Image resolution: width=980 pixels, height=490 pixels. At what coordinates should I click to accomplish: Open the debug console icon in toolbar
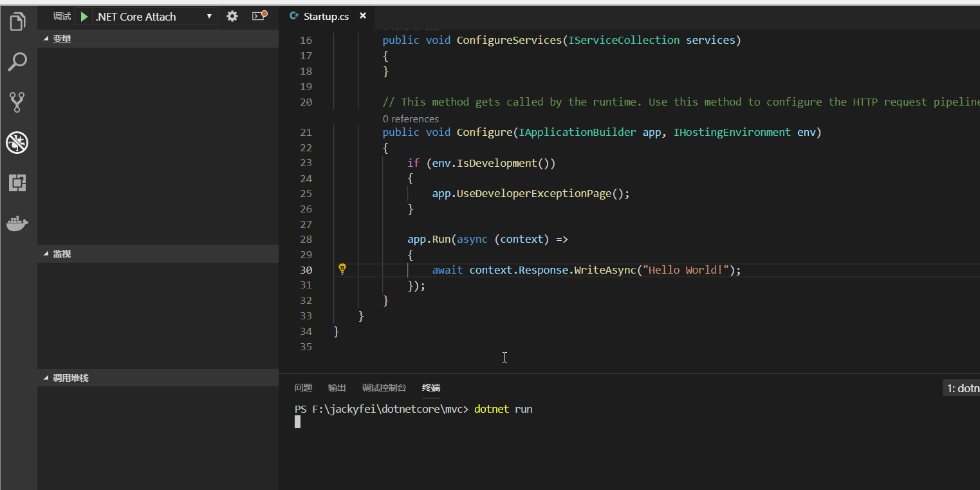(259, 17)
